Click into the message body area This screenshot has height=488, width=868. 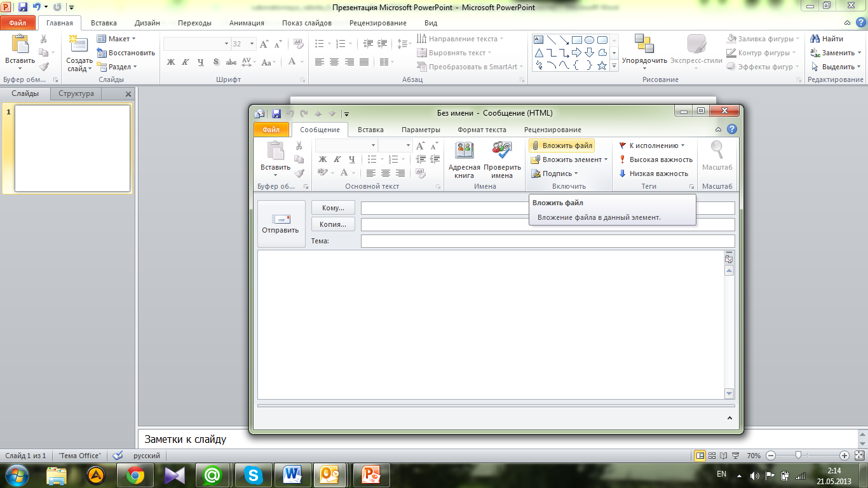[491, 325]
